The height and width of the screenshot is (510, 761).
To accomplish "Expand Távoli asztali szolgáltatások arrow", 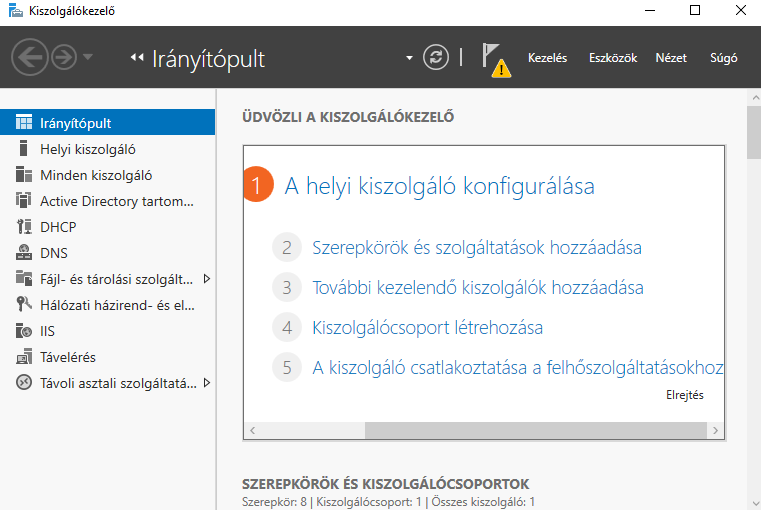I will 207,383.
